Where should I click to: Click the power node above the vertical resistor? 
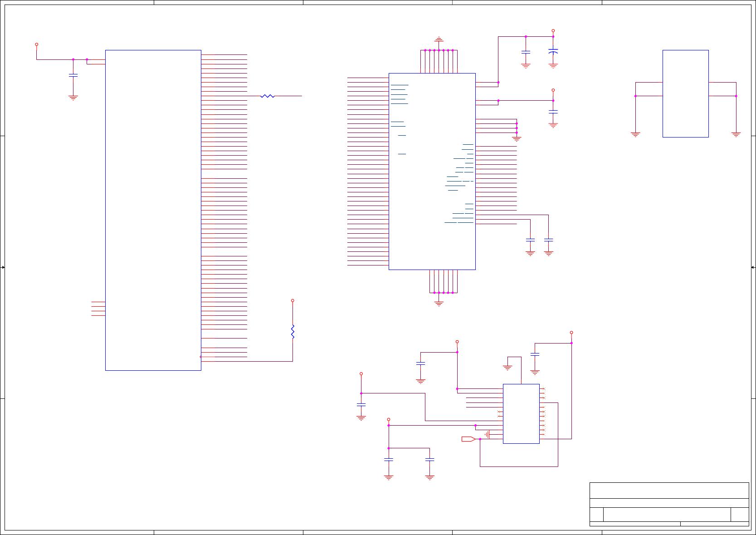point(293,300)
